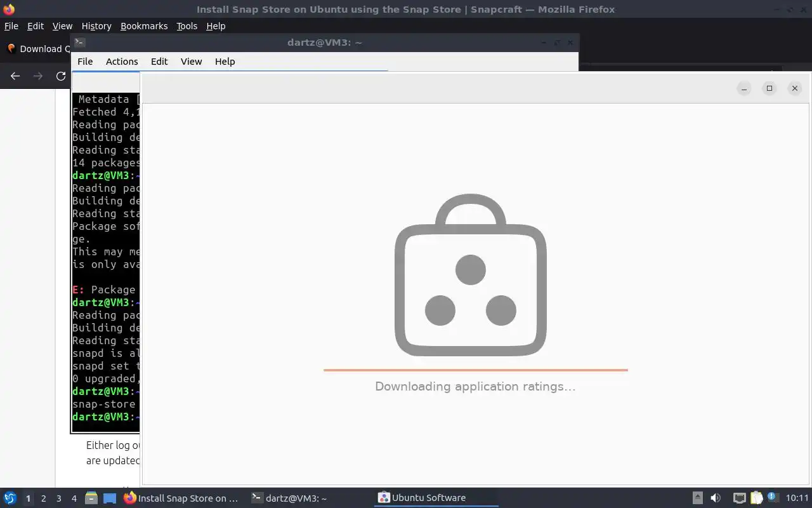Open terminal File menu
The width and height of the screenshot is (812, 508).
[x=85, y=62]
